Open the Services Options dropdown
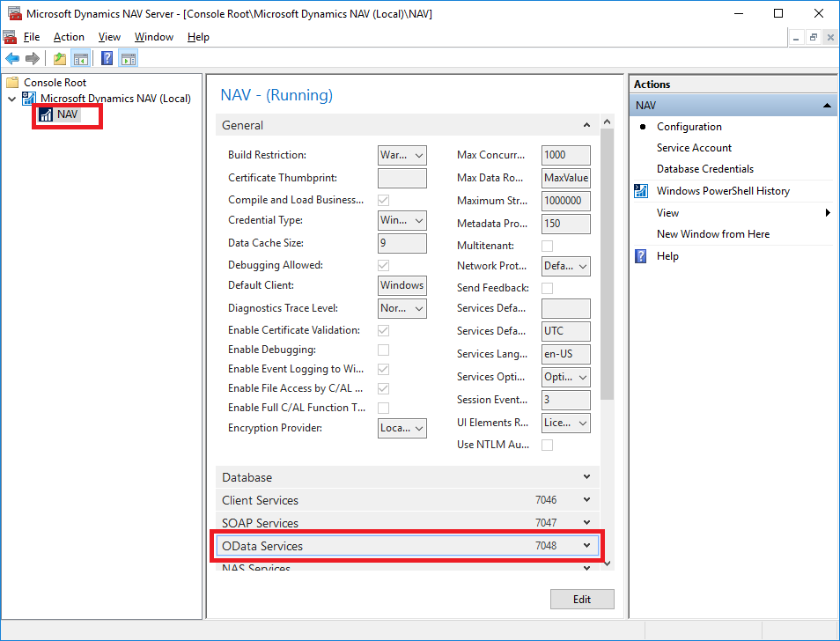This screenshot has width=840, height=641. pyautogui.click(x=566, y=378)
